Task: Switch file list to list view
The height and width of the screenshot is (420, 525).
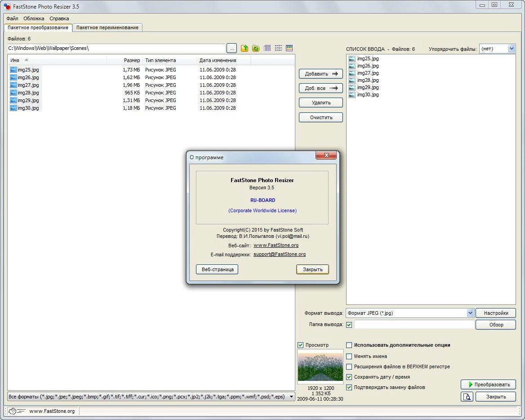Action: [x=278, y=48]
